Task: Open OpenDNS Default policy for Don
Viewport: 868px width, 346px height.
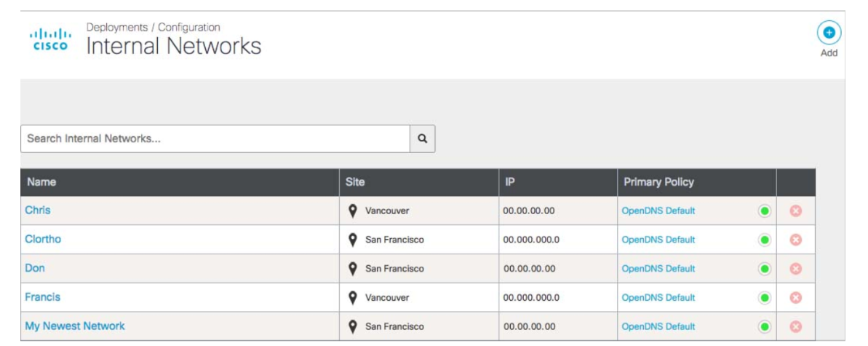Action: [x=658, y=269]
